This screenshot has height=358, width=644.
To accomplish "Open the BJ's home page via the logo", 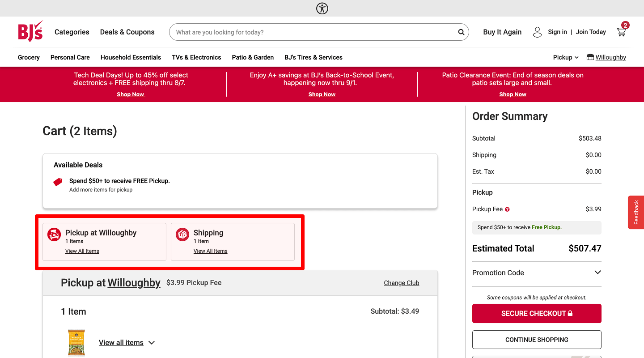I will click(x=30, y=30).
